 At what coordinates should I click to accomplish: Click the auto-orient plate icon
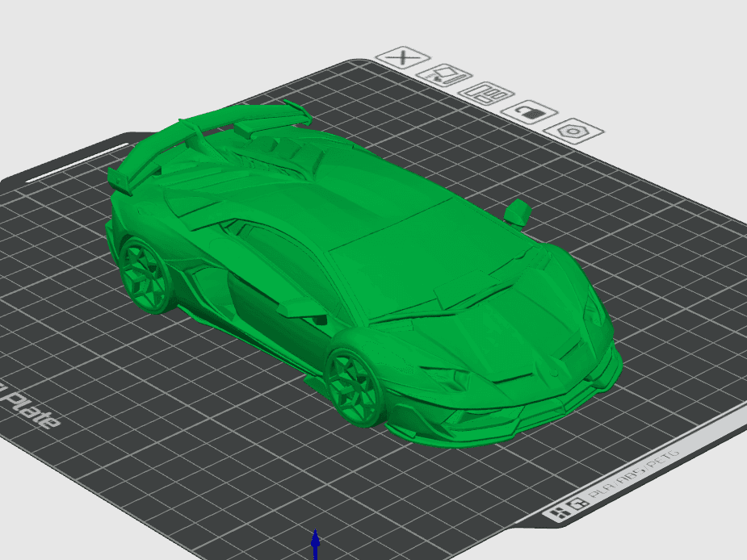tap(444, 75)
